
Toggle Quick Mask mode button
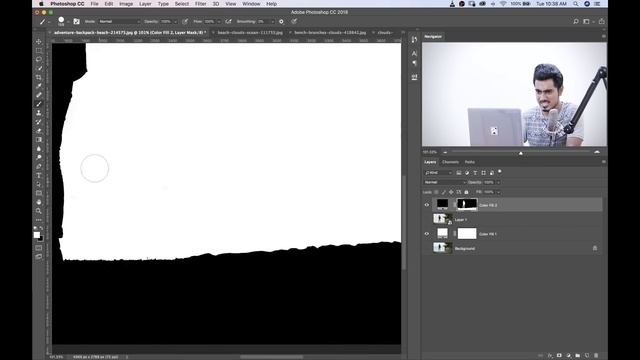39,248
